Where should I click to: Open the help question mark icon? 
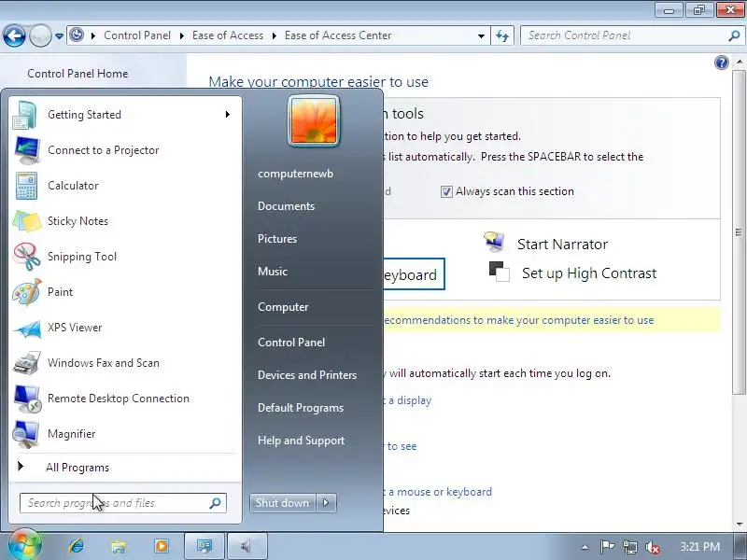tap(721, 63)
